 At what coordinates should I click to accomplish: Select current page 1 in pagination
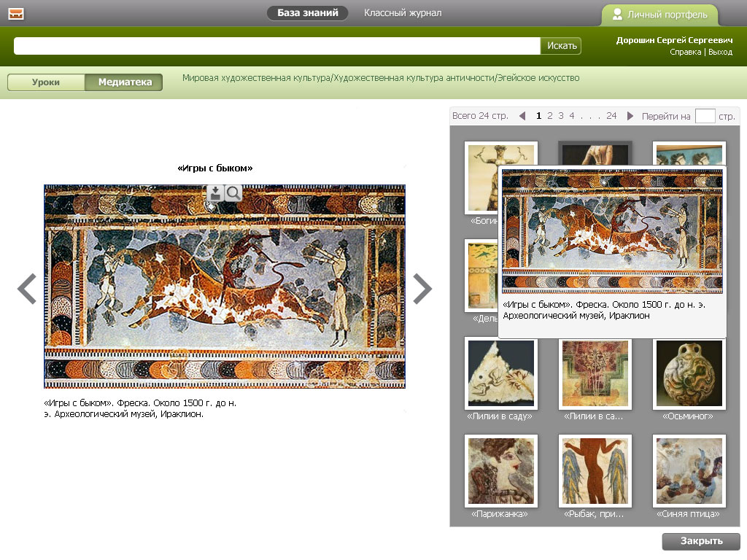[x=539, y=116]
